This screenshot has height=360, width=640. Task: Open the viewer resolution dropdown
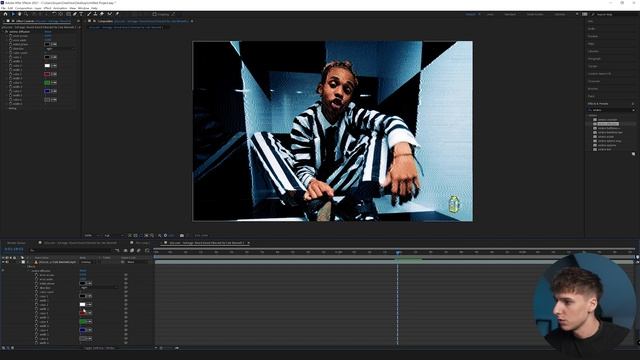113,236
